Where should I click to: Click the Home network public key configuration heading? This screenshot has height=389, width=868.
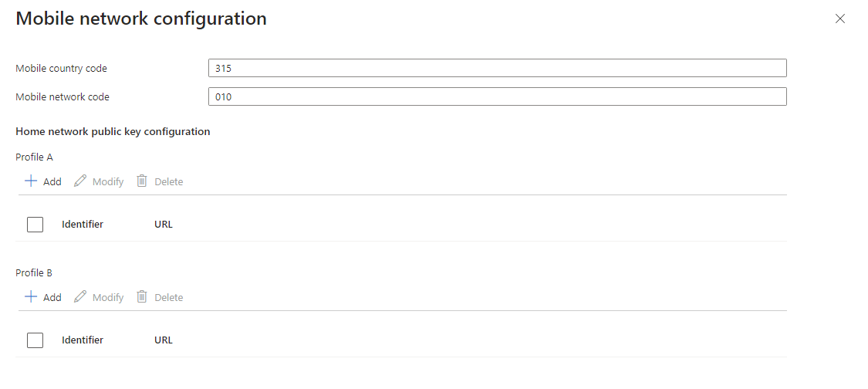(113, 132)
